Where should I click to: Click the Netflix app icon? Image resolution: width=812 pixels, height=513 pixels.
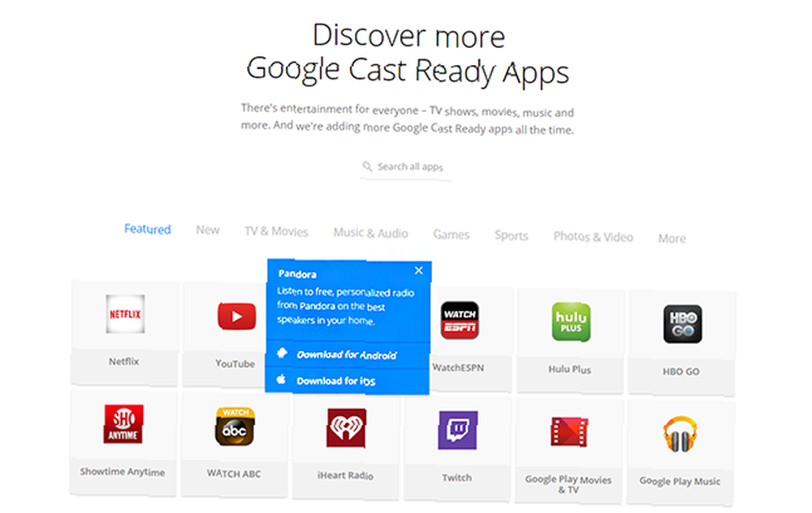pyautogui.click(x=125, y=314)
